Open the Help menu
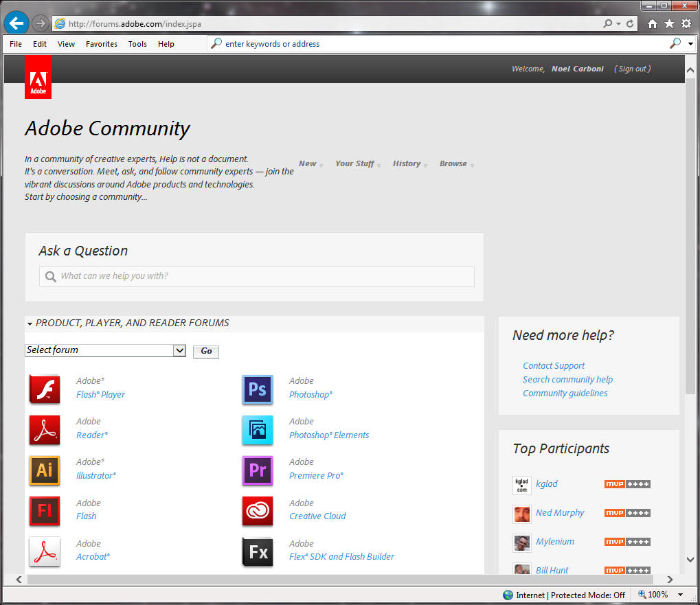 click(x=166, y=44)
